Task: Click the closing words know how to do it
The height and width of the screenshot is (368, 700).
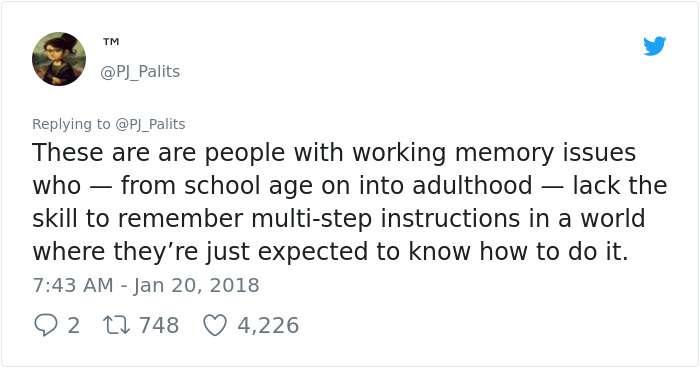Action: pos(518,251)
